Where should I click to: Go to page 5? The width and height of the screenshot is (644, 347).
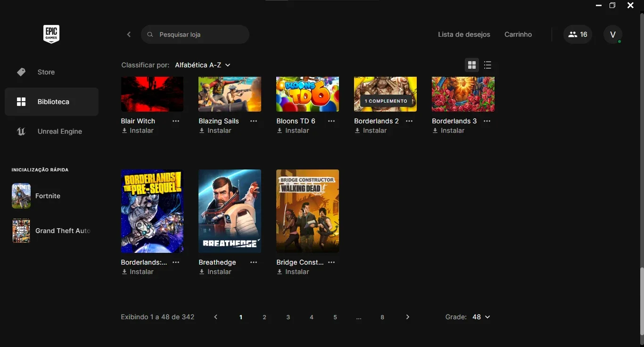335,317
